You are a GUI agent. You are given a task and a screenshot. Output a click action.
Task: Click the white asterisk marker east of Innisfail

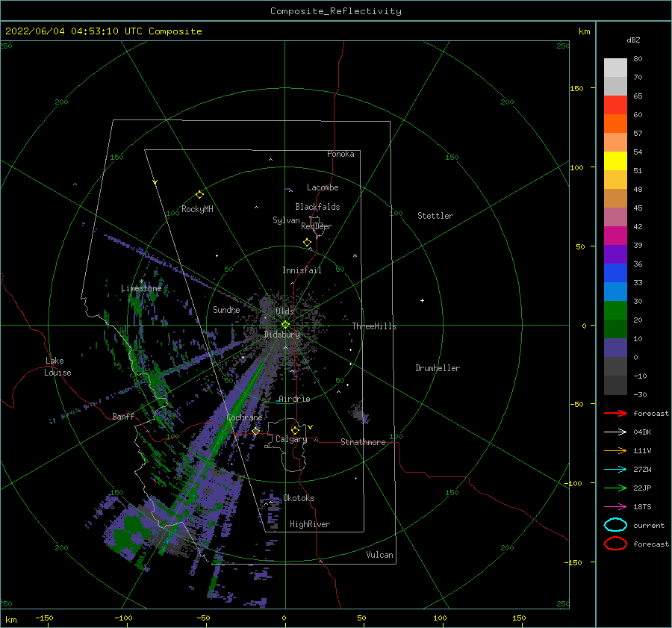[x=355, y=256]
